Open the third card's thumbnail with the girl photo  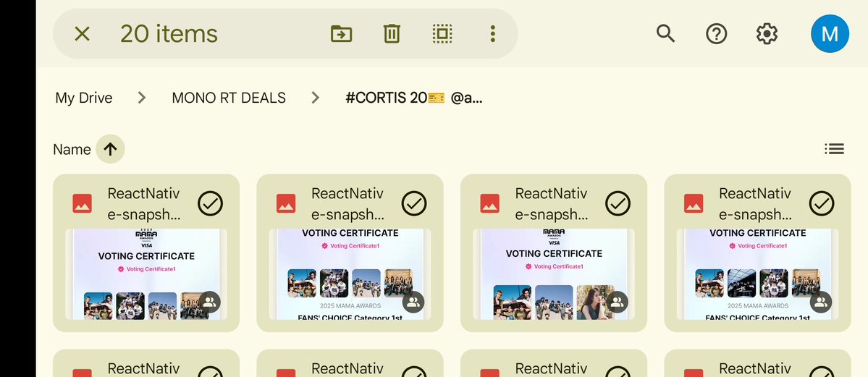[x=554, y=274]
